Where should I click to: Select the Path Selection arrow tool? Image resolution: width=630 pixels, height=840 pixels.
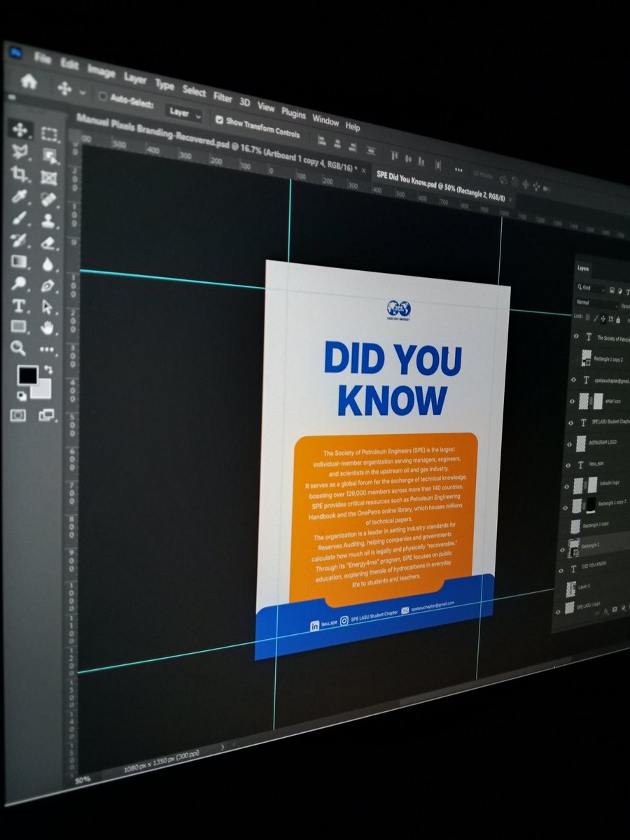tap(48, 307)
